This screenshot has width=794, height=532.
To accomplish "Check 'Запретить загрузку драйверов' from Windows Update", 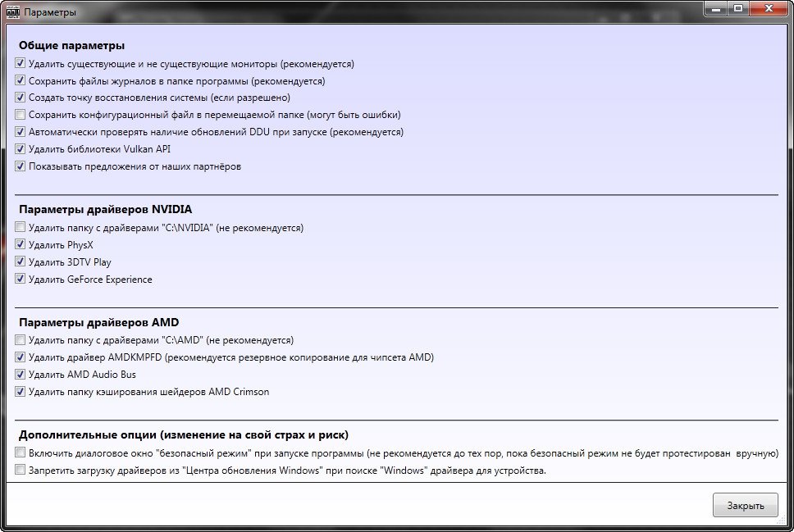I will point(20,470).
